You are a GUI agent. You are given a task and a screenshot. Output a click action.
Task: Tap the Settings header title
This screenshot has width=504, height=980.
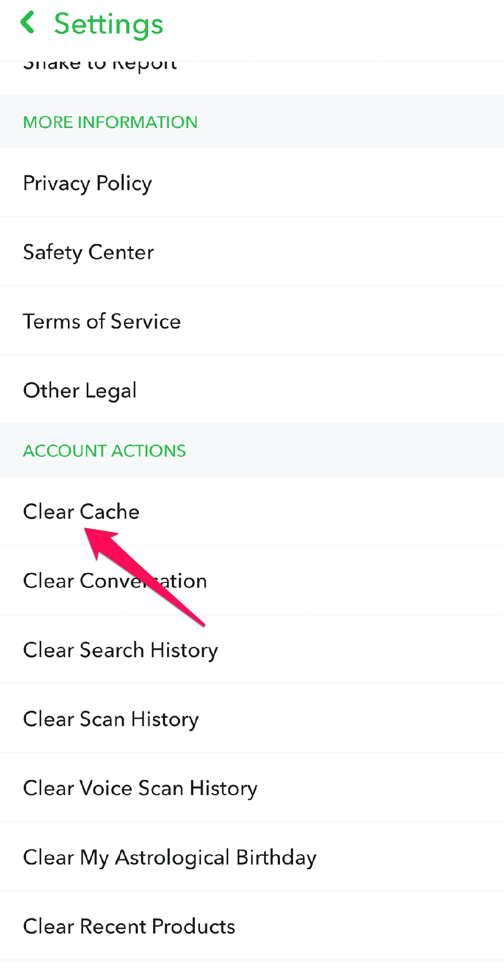pyautogui.click(x=109, y=24)
